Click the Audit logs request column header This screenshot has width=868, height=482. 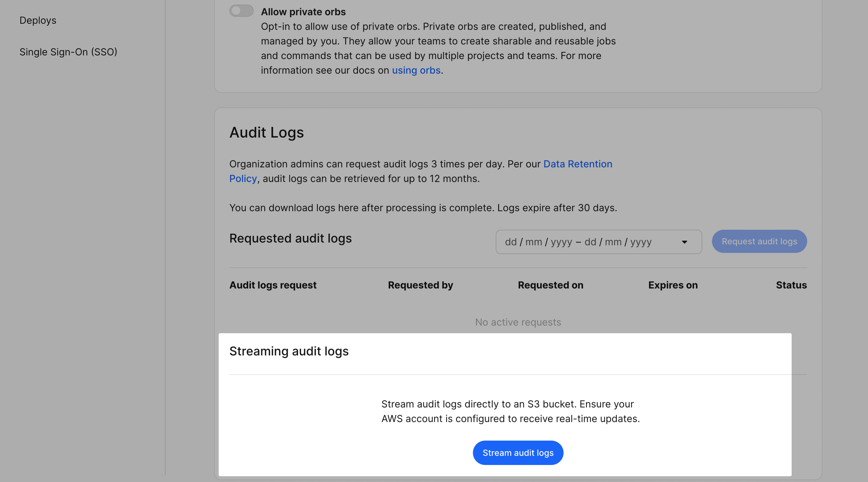(273, 285)
